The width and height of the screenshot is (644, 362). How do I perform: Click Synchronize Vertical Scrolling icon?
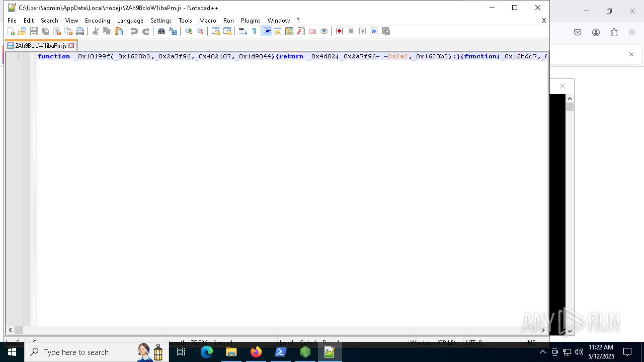pos(216,31)
